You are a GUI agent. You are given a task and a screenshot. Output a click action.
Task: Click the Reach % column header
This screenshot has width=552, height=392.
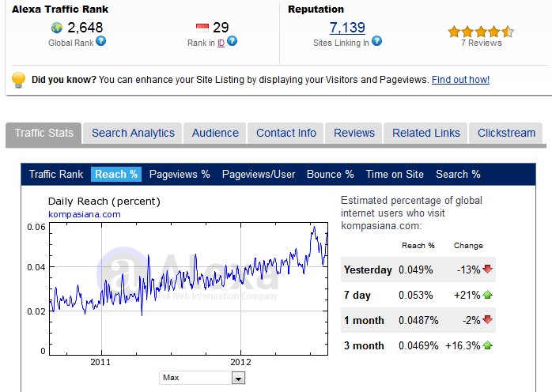pyautogui.click(x=418, y=246)
